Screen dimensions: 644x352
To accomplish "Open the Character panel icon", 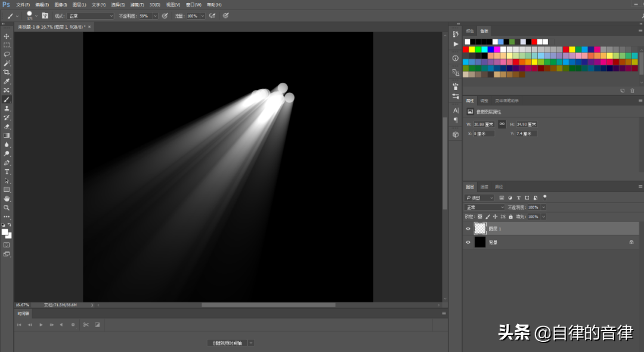I will (x=456, y=110).
